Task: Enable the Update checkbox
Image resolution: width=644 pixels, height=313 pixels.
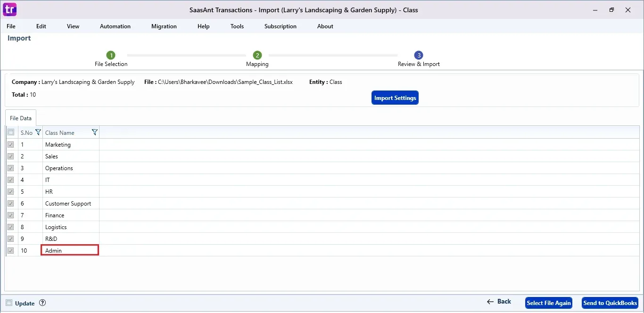Action: click(x=9, y=303)
